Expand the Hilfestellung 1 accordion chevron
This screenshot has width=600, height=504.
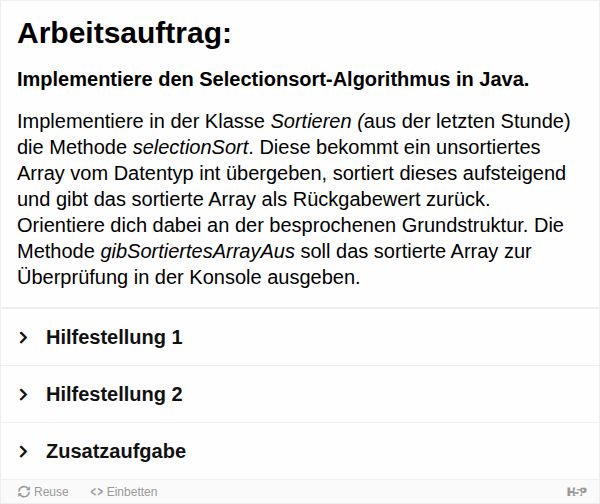23,337
